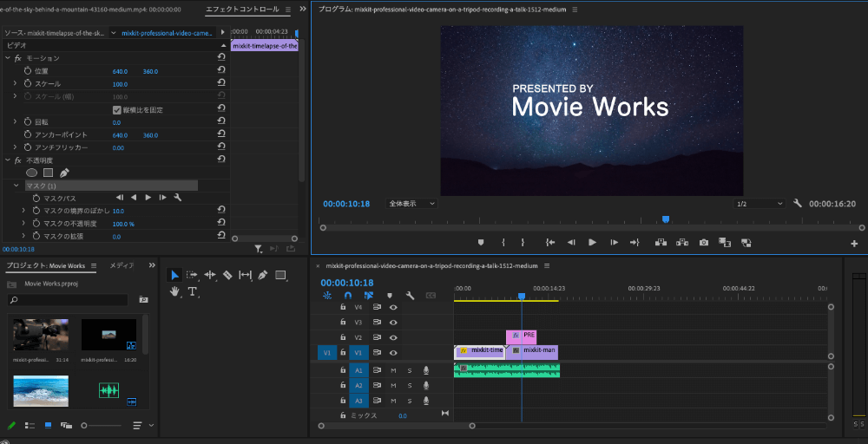Click the Extract button in program monitor

pyautogui.click(x=682, y=242)
